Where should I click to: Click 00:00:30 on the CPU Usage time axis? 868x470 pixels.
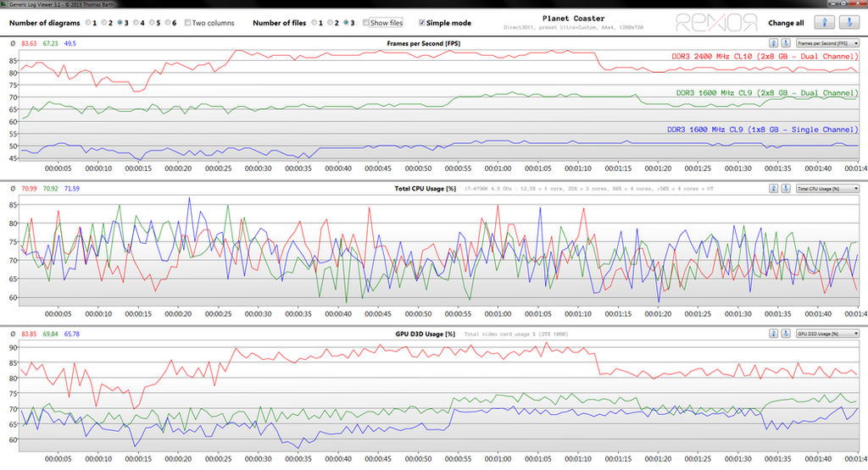[x=258, y=313]
